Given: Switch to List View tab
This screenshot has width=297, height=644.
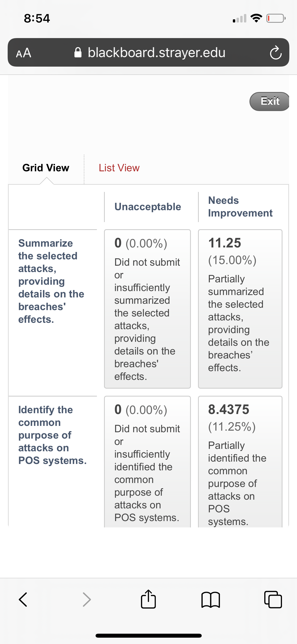Looking at the screenshot, I should (119, 168).
